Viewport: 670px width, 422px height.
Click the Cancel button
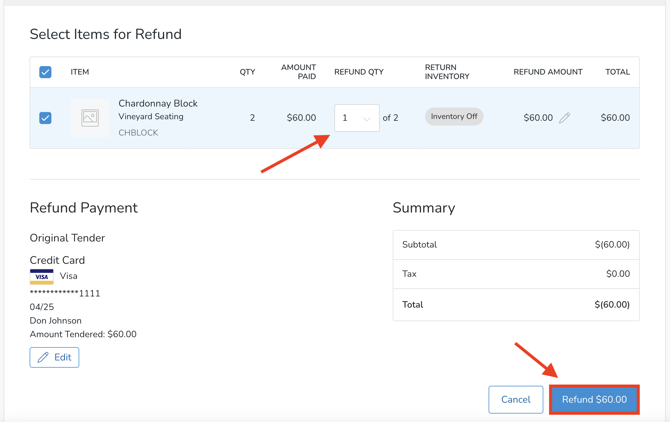click(515, 400)
